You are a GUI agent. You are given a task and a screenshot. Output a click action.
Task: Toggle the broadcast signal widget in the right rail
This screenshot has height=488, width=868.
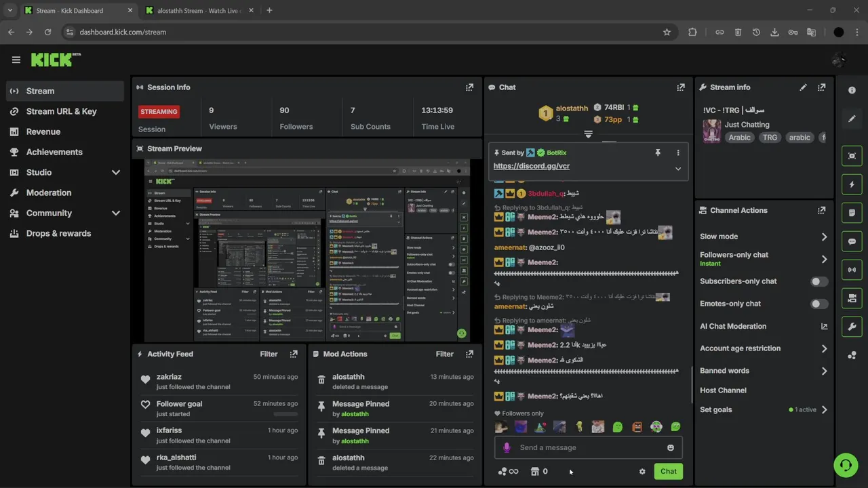point(852,270)
